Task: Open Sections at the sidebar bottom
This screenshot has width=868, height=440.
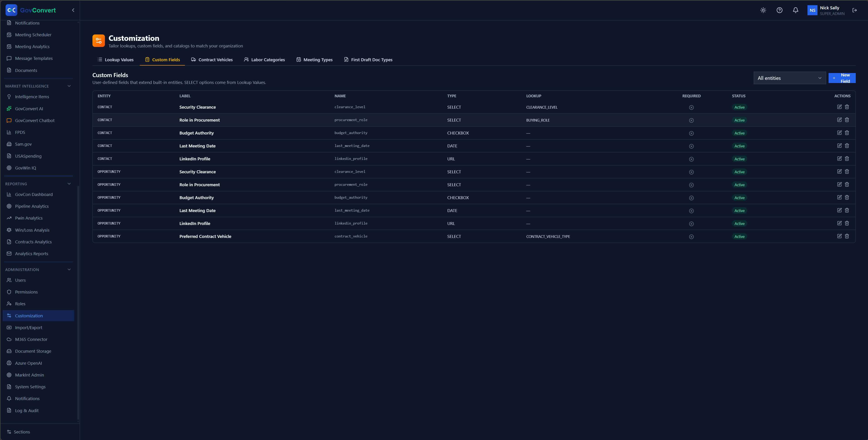Action: (19, 432)
